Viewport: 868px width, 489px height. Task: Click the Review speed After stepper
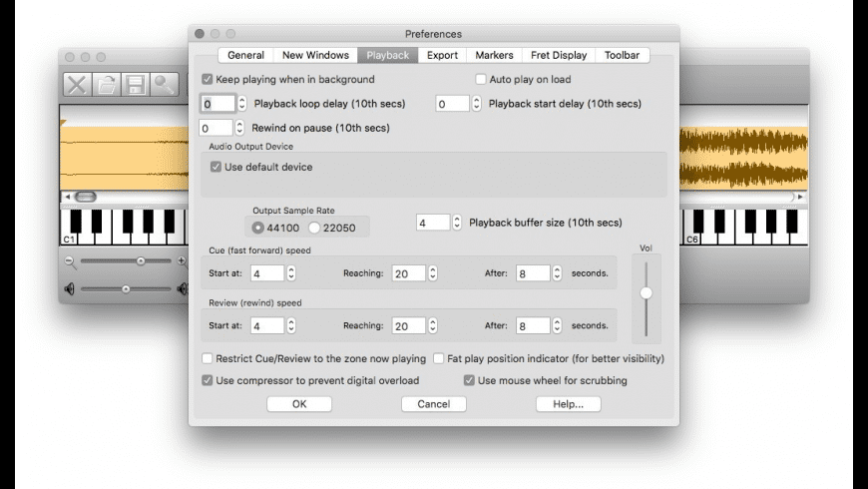557,325
